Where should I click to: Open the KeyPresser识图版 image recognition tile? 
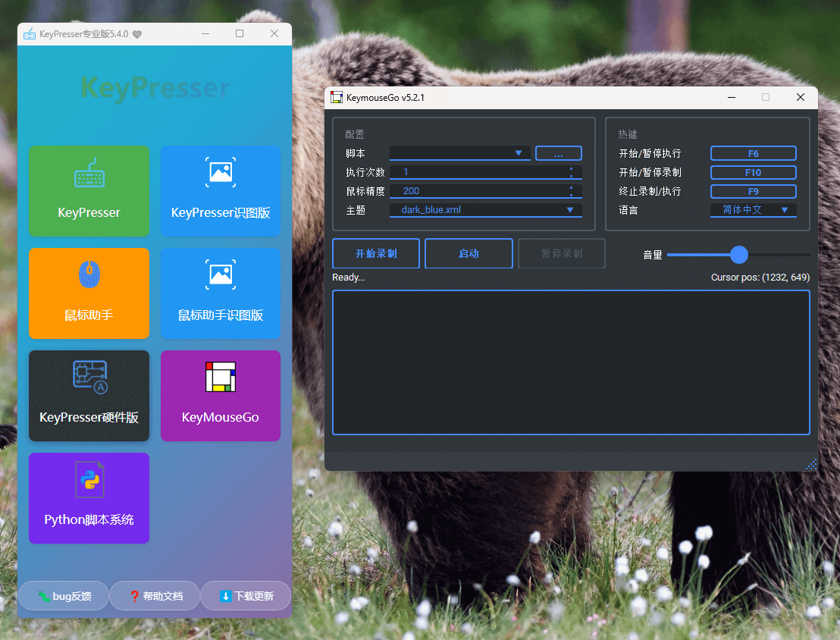click(x=220, y=191)
